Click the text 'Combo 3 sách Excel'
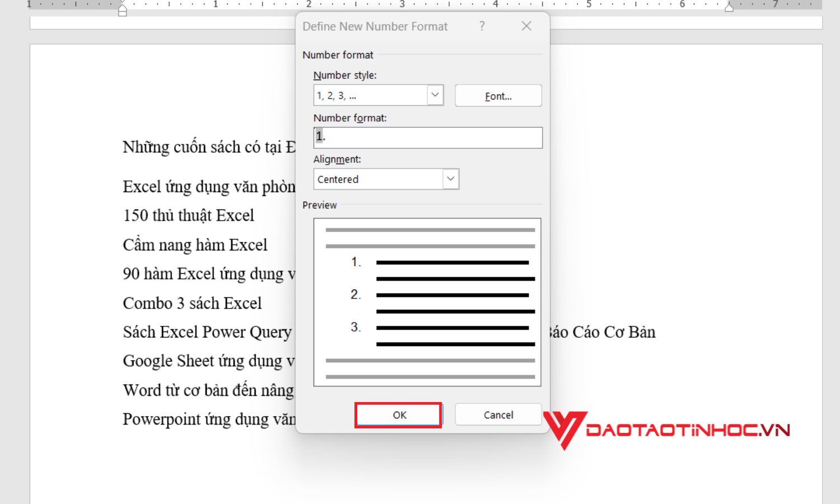The image size is (840, 504). [192, 303]
